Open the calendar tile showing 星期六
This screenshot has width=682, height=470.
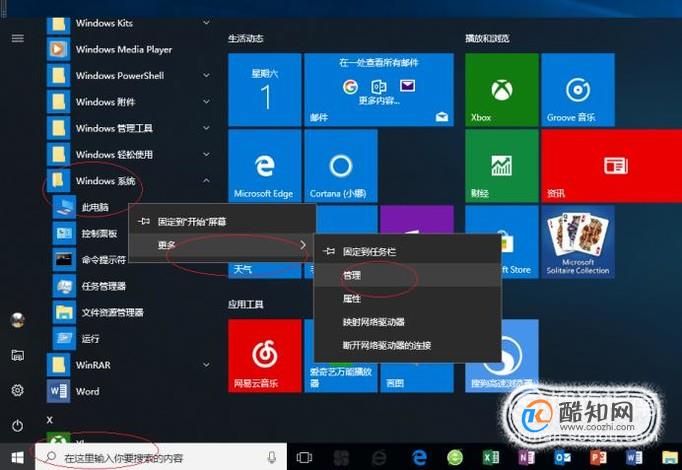tap(264, 90)
